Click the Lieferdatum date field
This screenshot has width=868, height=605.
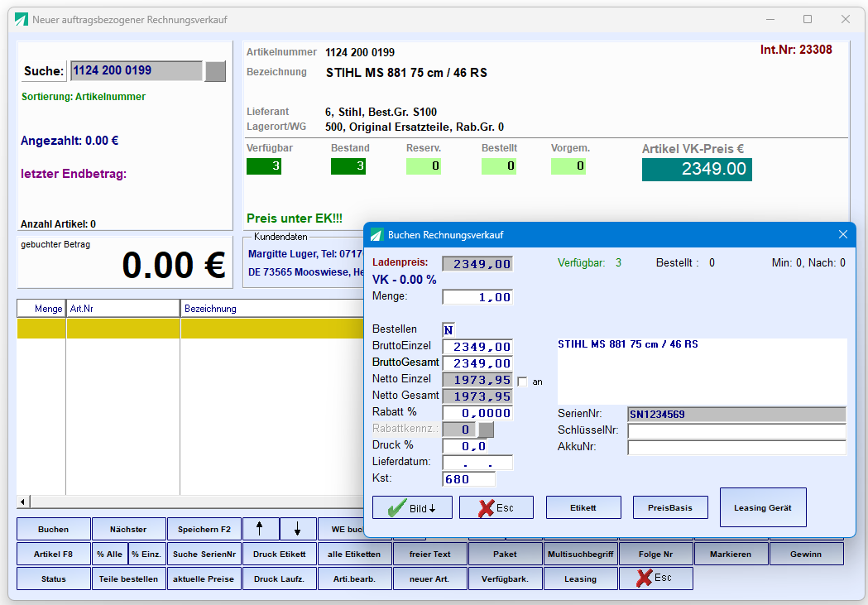point(477,463)
